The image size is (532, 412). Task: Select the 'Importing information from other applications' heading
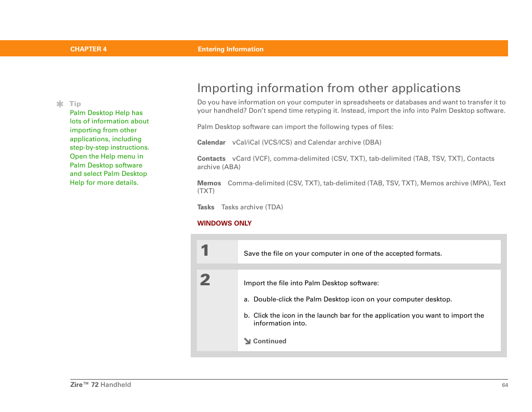tap(329, 88)
